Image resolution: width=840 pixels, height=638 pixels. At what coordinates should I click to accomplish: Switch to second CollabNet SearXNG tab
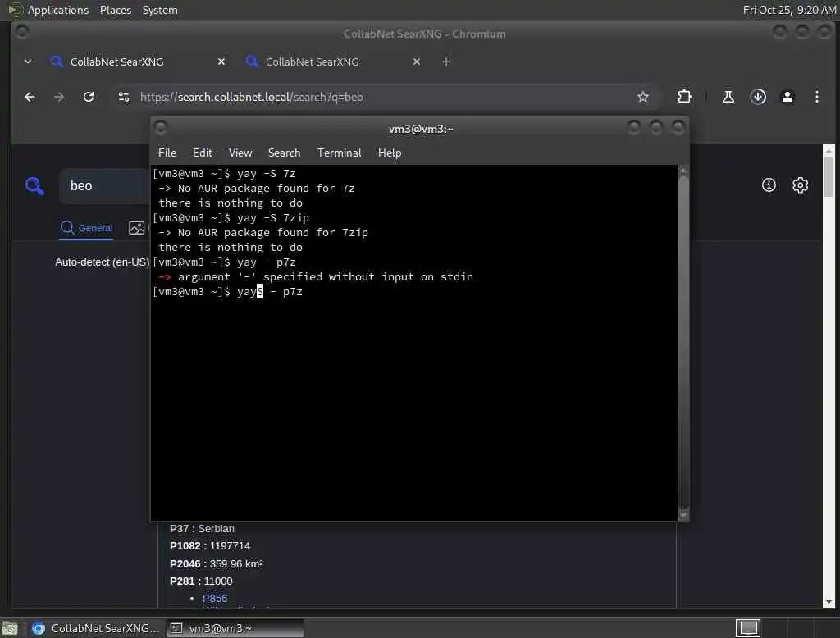point(332,62)
